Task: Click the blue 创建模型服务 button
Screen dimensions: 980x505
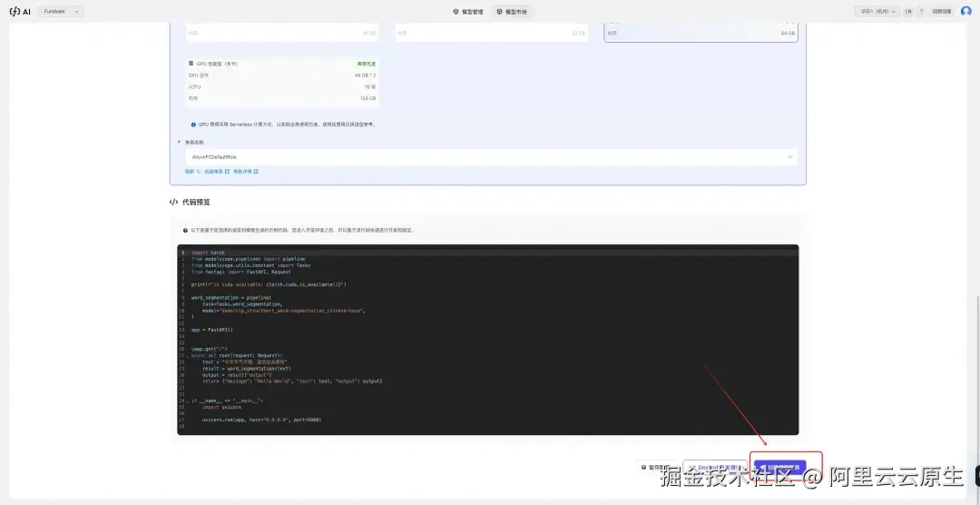Action: [x=779, y=468]
